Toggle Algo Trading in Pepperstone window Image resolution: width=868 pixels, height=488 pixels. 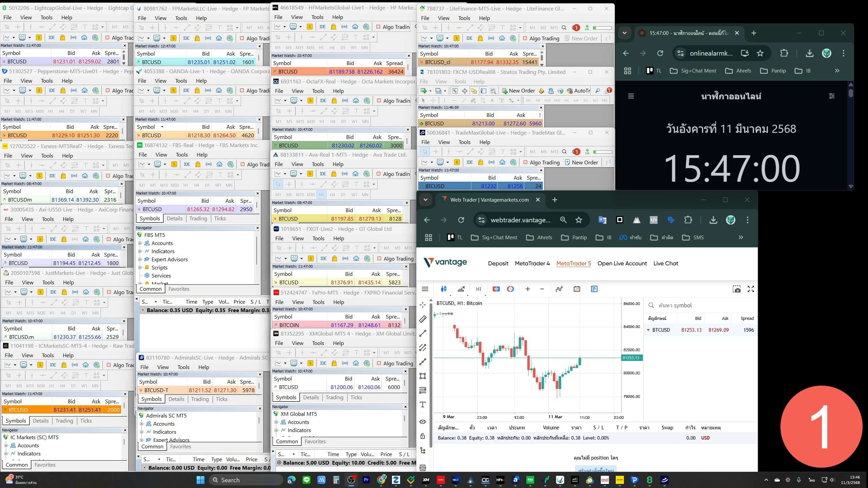pyautogui.click(x=120, y=90)
